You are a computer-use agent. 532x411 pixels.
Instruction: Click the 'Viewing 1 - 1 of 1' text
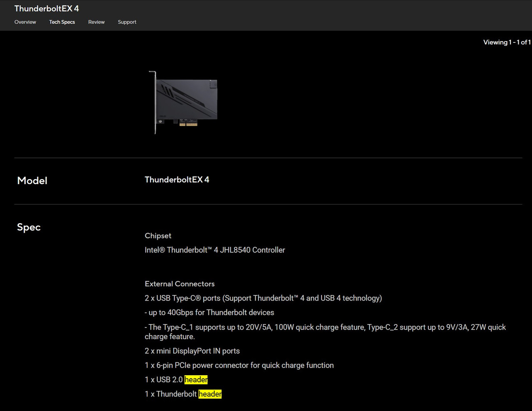pos(507,42)
